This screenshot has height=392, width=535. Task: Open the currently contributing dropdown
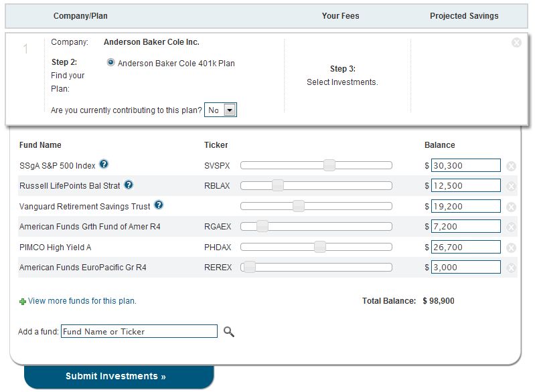pos(220,110)
